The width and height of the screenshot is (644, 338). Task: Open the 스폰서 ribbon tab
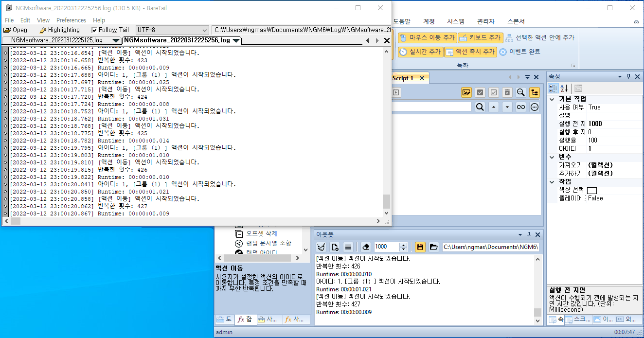point(516,21)
